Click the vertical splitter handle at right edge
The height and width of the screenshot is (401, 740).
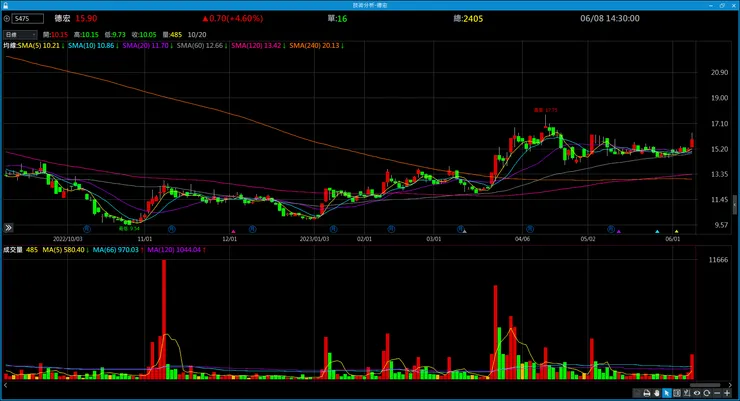[734, 205]
